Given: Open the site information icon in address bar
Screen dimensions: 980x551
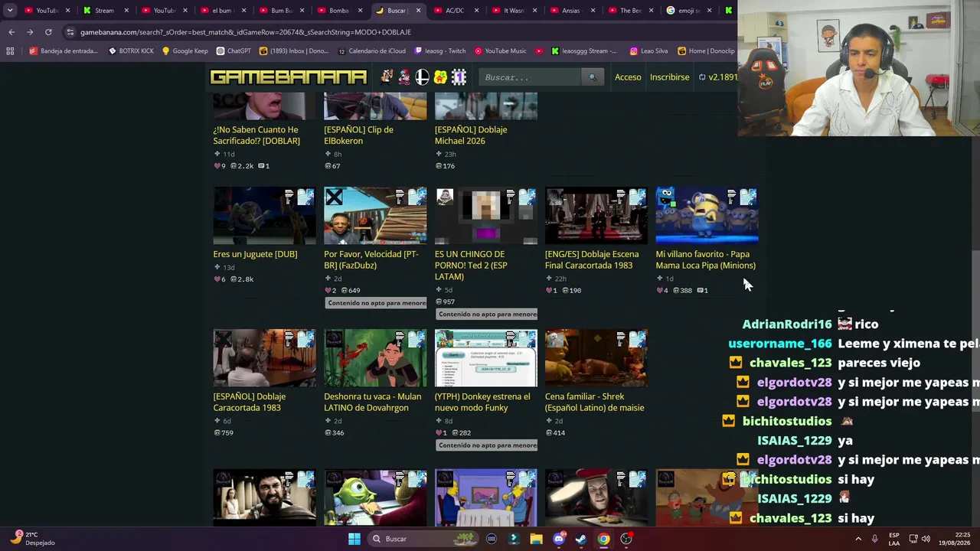Looking at the screenshot, I should (x=70, y=32).
